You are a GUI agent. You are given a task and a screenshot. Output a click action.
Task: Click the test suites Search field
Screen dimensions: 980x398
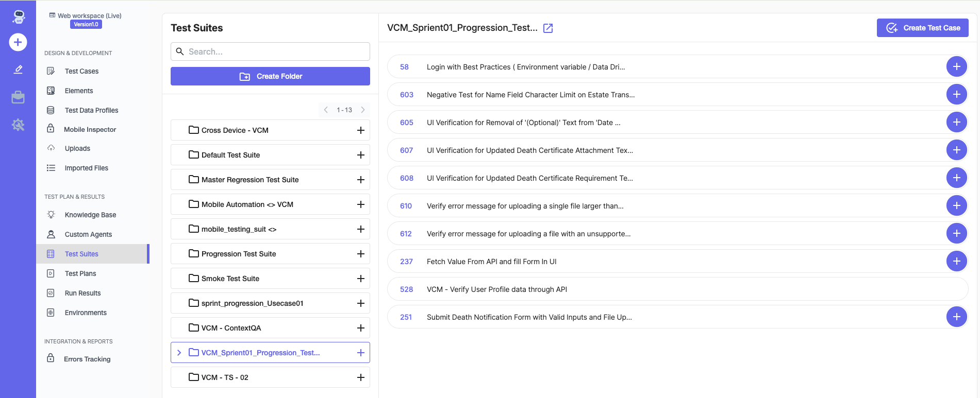(276, 51)
